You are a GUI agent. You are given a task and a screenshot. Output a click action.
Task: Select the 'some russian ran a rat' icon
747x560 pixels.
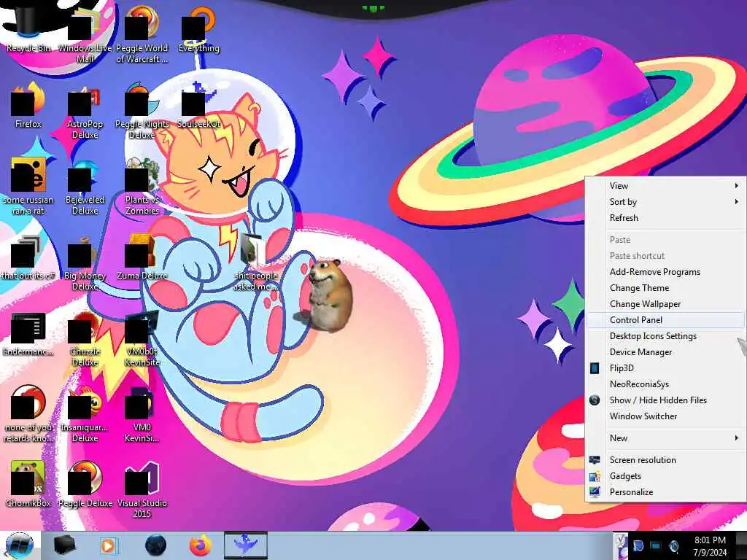[x=28, y=187]
